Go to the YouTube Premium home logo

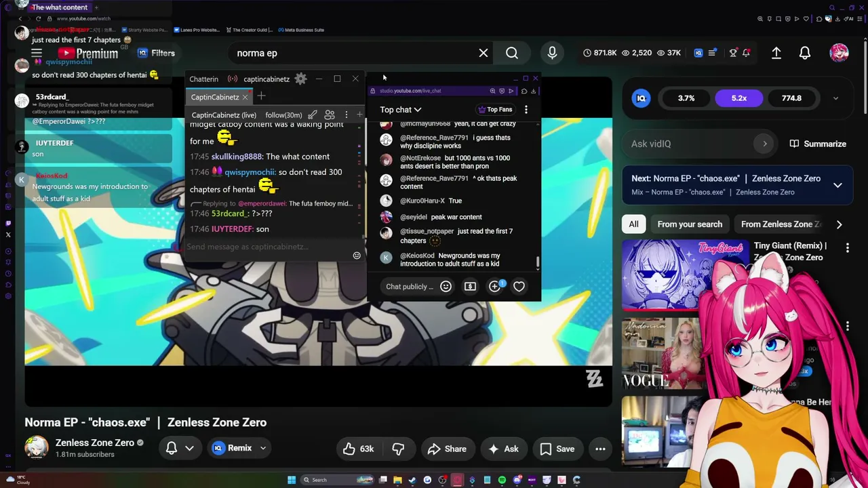87,53
